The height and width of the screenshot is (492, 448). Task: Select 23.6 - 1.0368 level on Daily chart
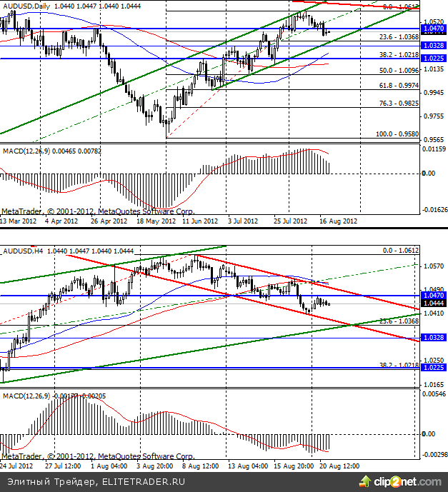click(398, 37)
